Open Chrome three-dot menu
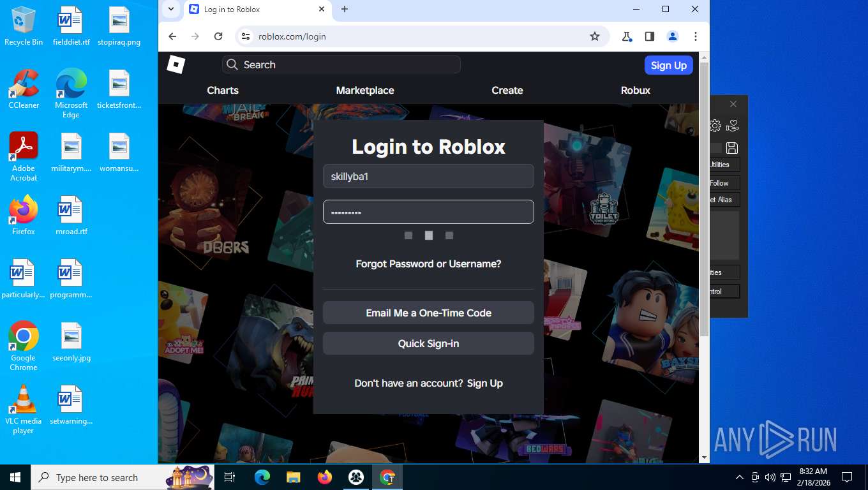Viewport: 868px width, 490px height. click(696, 36)
